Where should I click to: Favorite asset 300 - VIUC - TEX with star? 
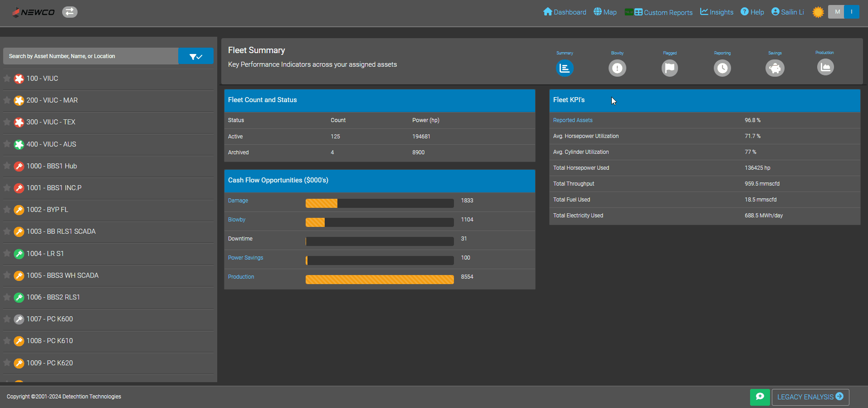click(x=7, y=122)
